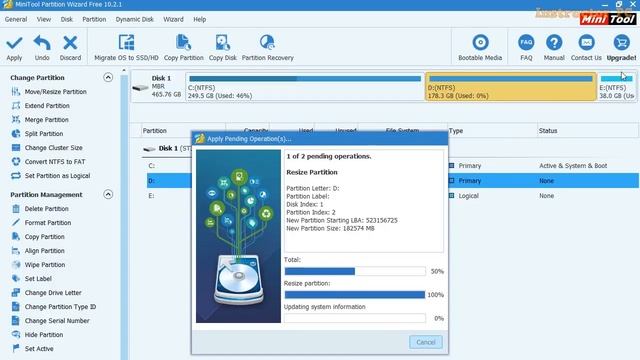
Task: Click the Resize partition progress bar
Action: pyautogui.click(x=355, y=295)
